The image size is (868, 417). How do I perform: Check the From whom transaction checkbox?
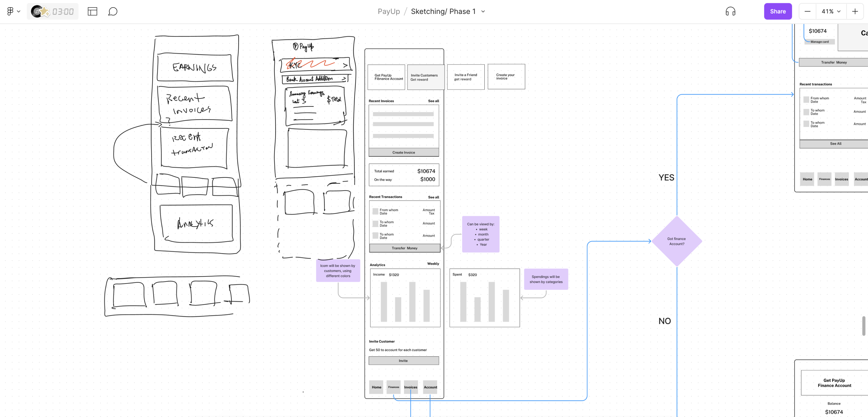(375, 211)
